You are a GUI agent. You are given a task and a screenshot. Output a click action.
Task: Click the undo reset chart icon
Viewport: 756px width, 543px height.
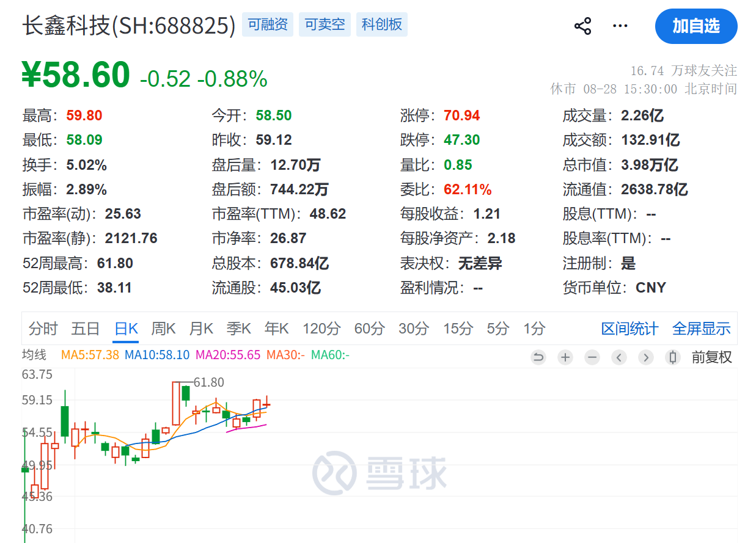tap(538, 357)
